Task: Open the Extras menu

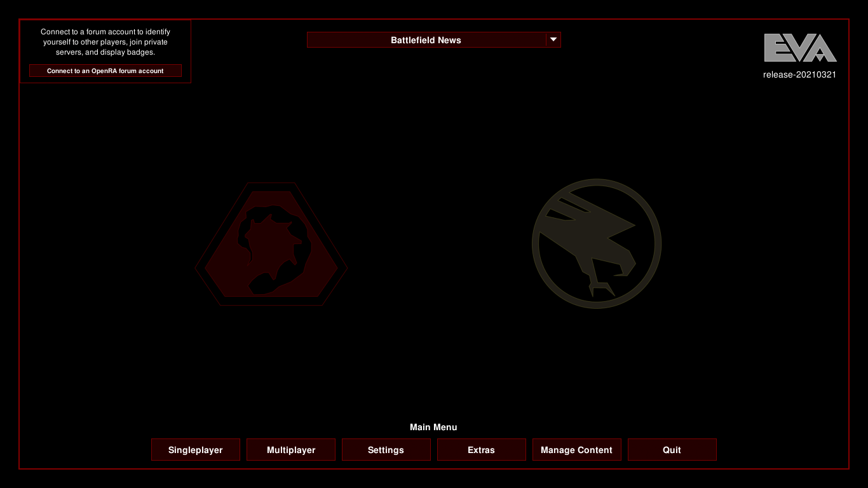Action: [482, 450]
